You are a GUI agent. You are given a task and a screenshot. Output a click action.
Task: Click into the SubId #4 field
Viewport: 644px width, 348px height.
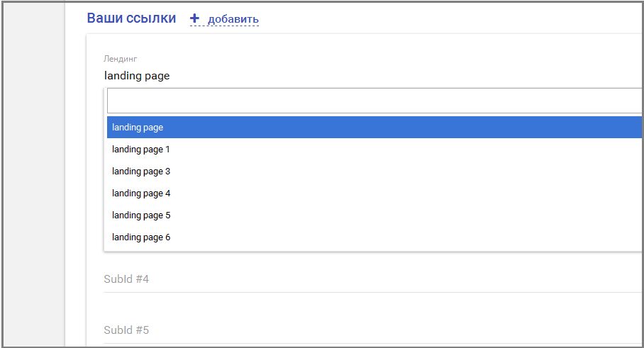372,279
